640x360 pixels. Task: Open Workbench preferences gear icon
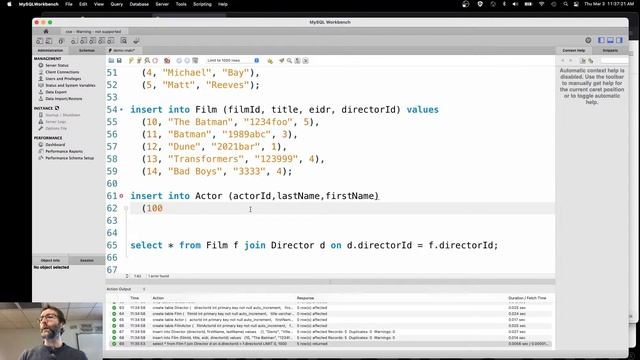588,40
